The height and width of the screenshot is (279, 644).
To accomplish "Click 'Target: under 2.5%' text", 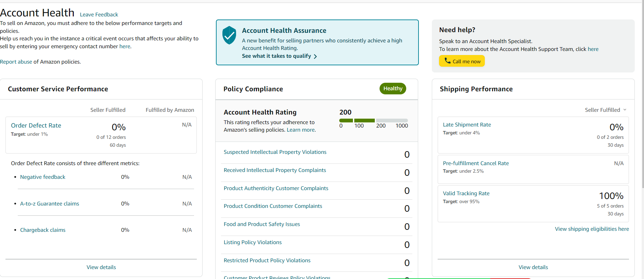I will pyautogui.click(x=463, y=171).
